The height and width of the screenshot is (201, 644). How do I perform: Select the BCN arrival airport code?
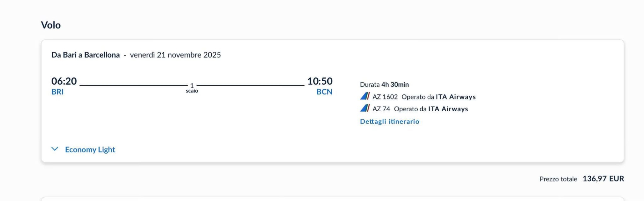coord(324,92)
